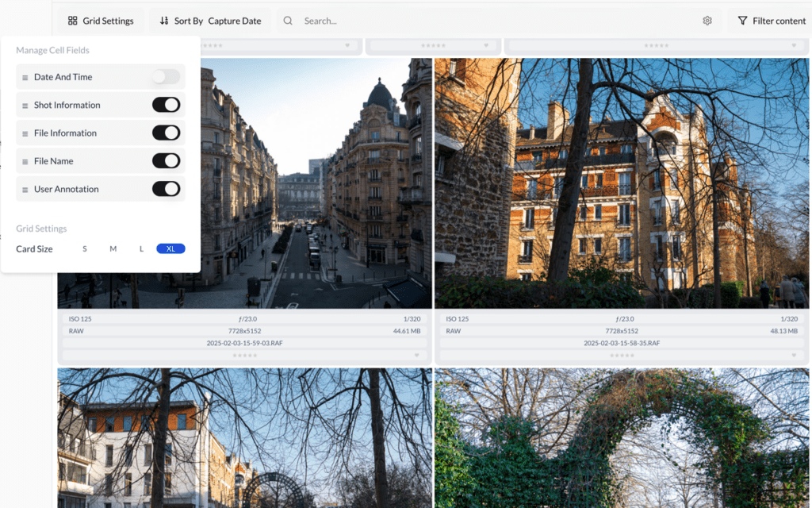
Task: Click the File Information drag handle
Action: pos(25,133)
